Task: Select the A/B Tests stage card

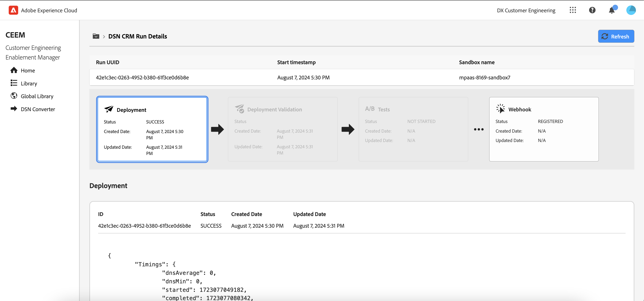Action: [x=413, y=129]
